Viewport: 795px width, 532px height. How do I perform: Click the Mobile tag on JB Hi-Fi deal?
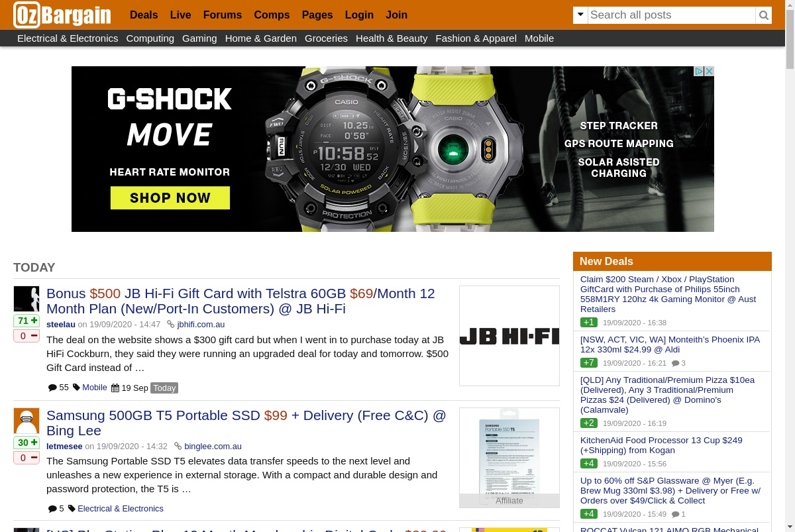[94, 388]
